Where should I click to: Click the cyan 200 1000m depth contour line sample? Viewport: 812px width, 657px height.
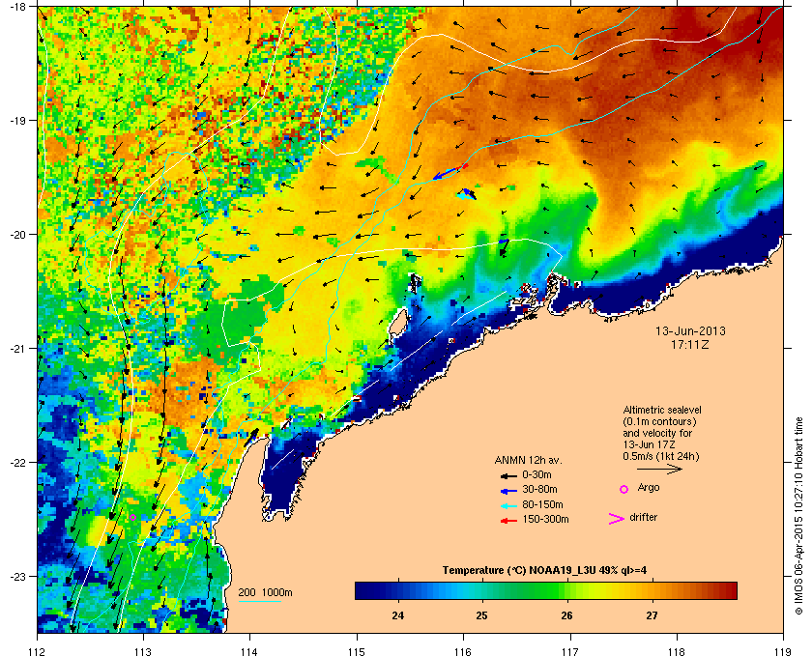coord(260,601)
